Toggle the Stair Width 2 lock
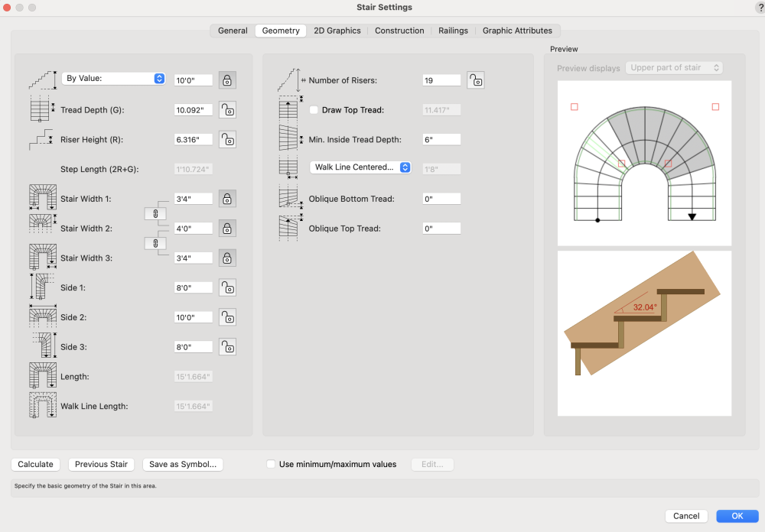This screenshot has height=532, width=765. (x=227, y=229)
